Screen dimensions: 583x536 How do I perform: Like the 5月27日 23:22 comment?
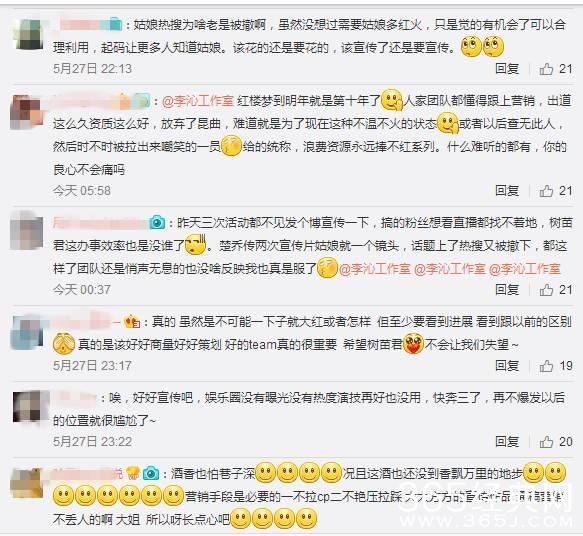click(x=555, y=442)
